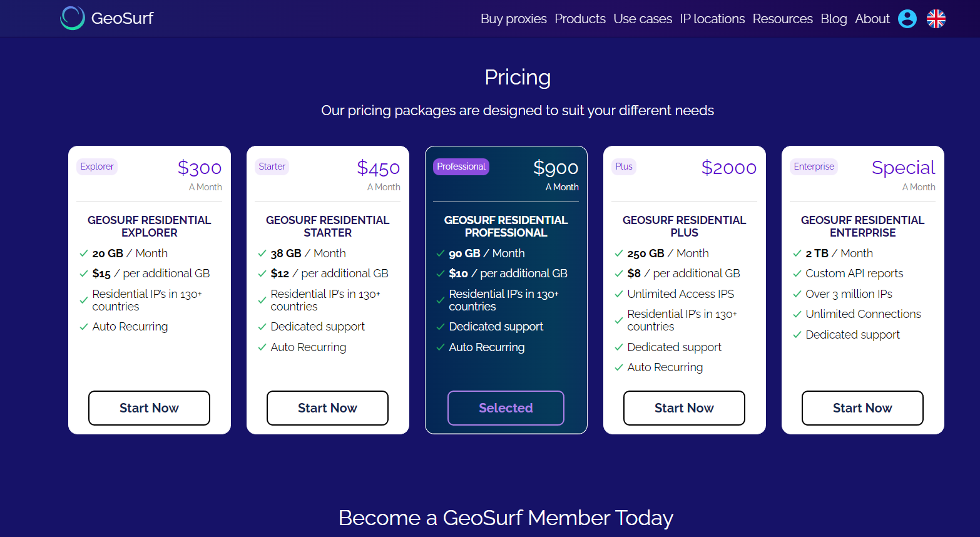This screenshot has width=980, height=537.
Task: Click the checkmark beside 20 GB / Month
Action: point(83,253)
